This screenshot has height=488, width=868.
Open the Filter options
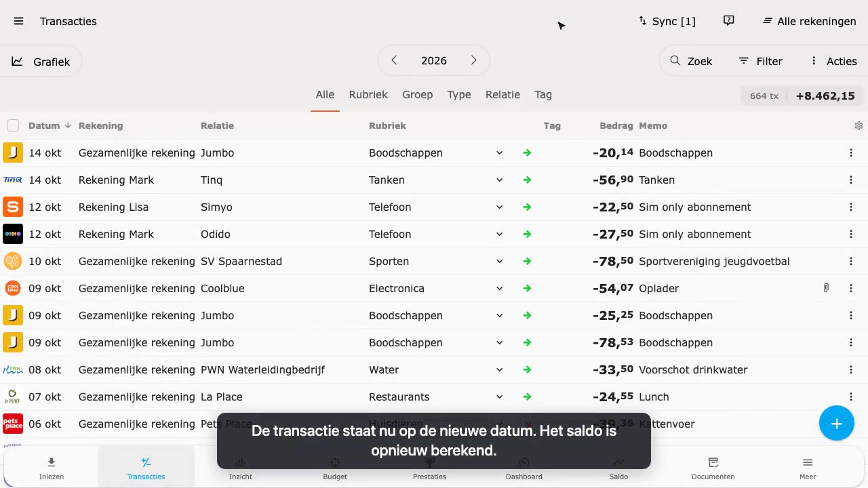pos(761,61)
